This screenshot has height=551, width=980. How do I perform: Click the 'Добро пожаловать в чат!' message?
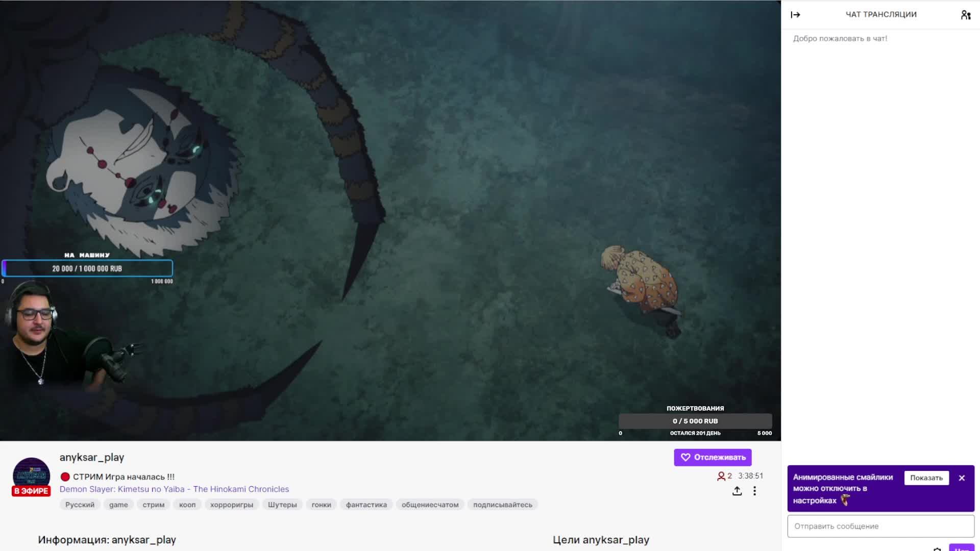[840, 38]
